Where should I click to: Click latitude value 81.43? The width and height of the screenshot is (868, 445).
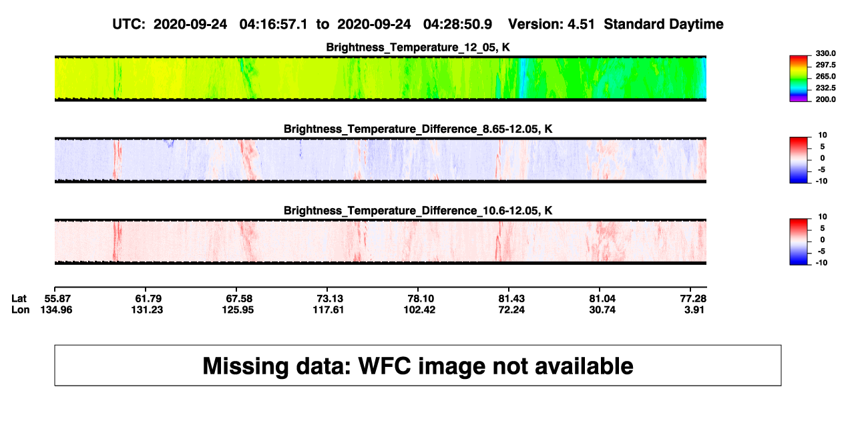coord(511,298)
